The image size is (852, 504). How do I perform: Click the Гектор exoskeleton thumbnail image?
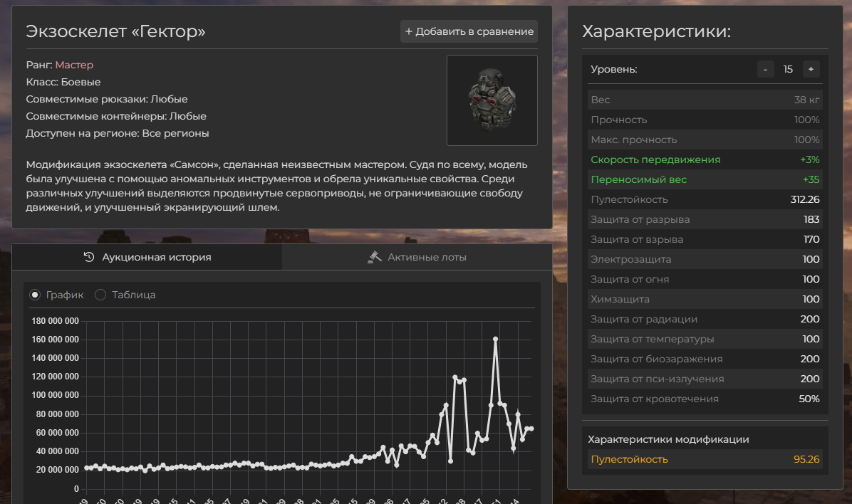(x=492, y=100)
